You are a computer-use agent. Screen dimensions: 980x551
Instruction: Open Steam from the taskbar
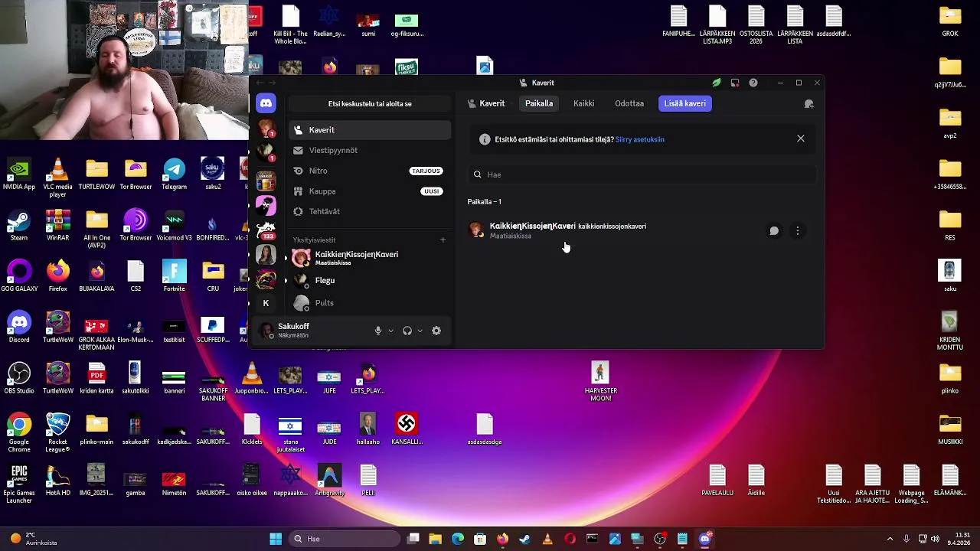[524, 539]
